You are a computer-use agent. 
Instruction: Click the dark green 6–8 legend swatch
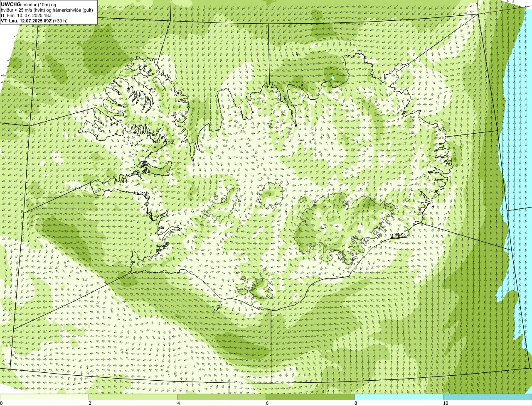pyautogui.click(x=310, y=397)
